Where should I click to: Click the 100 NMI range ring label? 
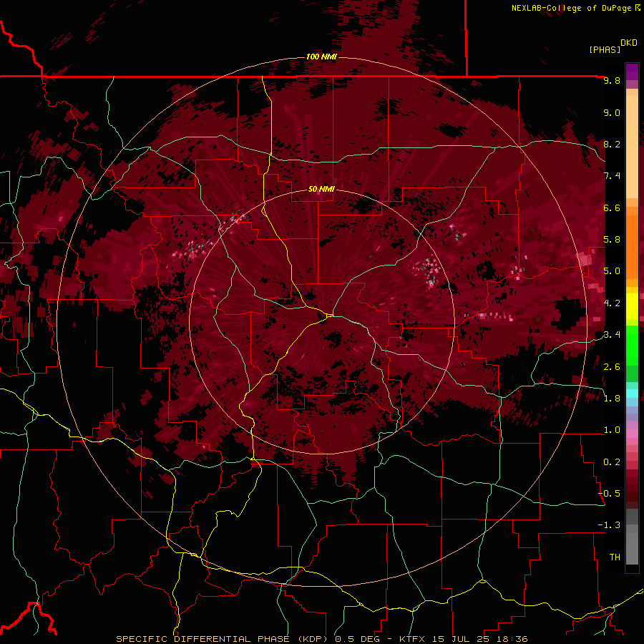click(321, 57)
